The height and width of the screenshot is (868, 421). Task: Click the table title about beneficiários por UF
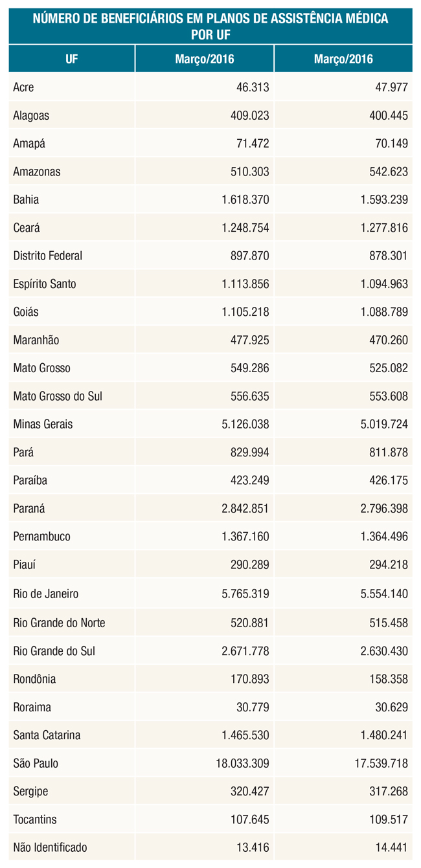(x=210, y=26)
